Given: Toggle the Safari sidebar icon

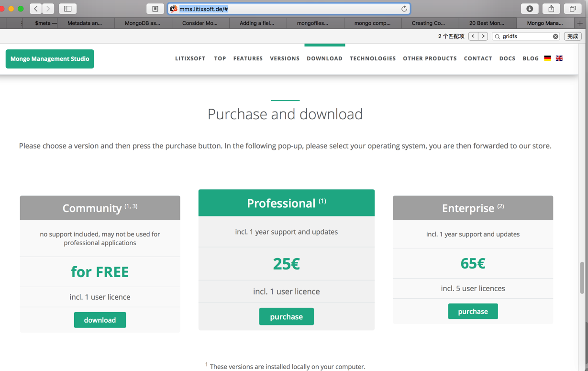Looking at the screenshot, I should (67, 9).
